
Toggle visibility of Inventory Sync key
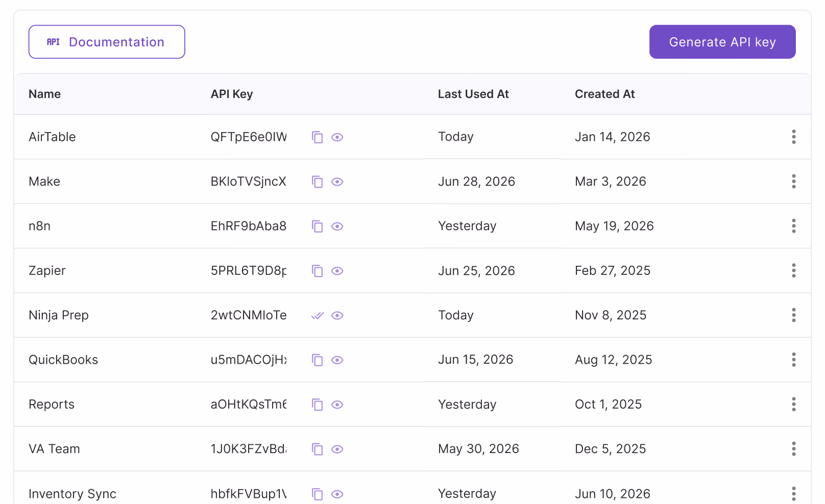[x=337, y=494]
